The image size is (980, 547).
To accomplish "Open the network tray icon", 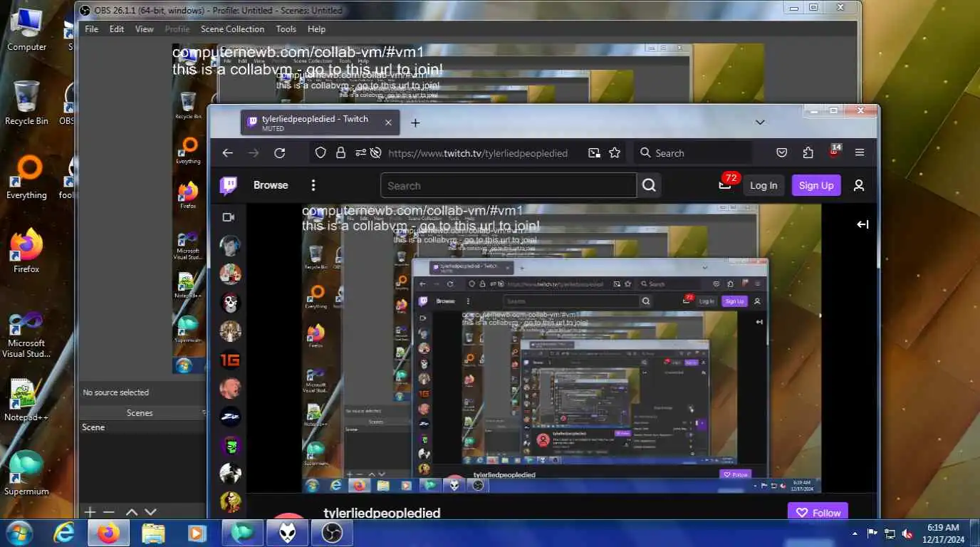I will [890, 533].
